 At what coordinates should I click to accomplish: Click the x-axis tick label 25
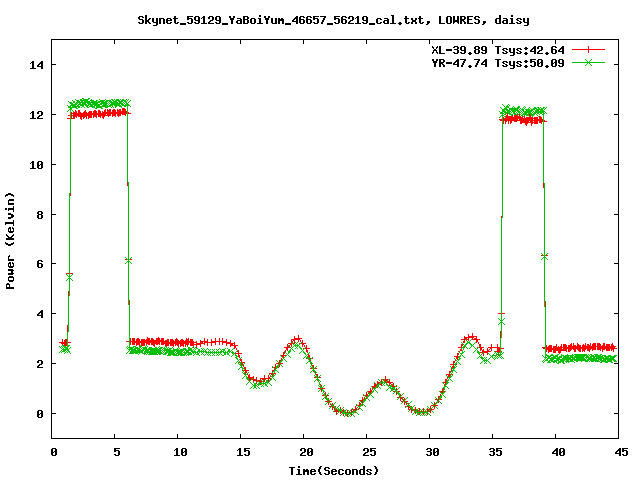click(x=369, y=452)
